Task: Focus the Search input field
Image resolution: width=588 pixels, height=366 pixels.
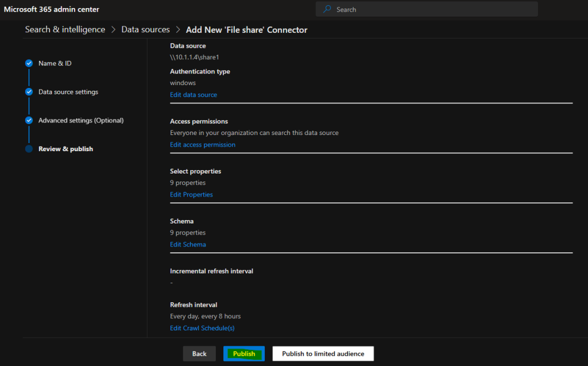Action: (427, 9)
